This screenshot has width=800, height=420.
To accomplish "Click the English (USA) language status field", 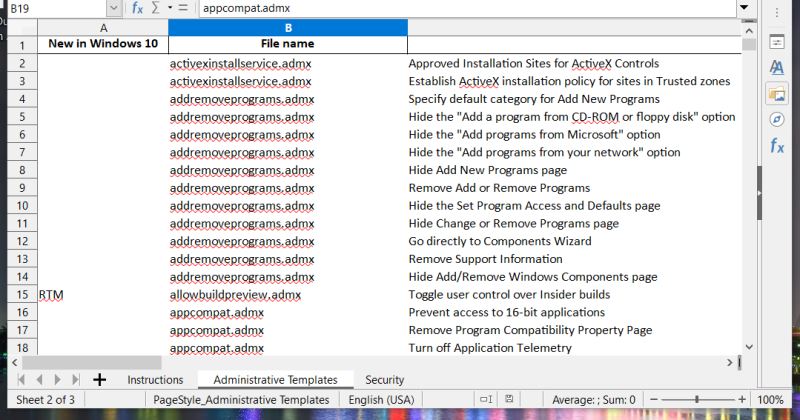I will pos(381,400).
